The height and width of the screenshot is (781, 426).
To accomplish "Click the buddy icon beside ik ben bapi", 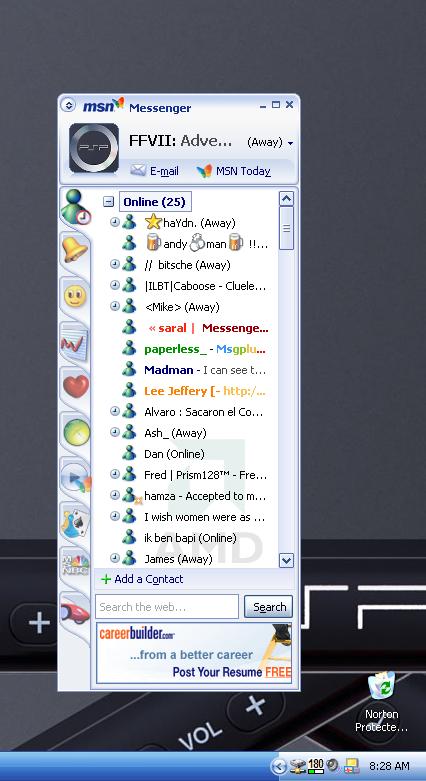I will pyautogui.click(x=129, y=537).
